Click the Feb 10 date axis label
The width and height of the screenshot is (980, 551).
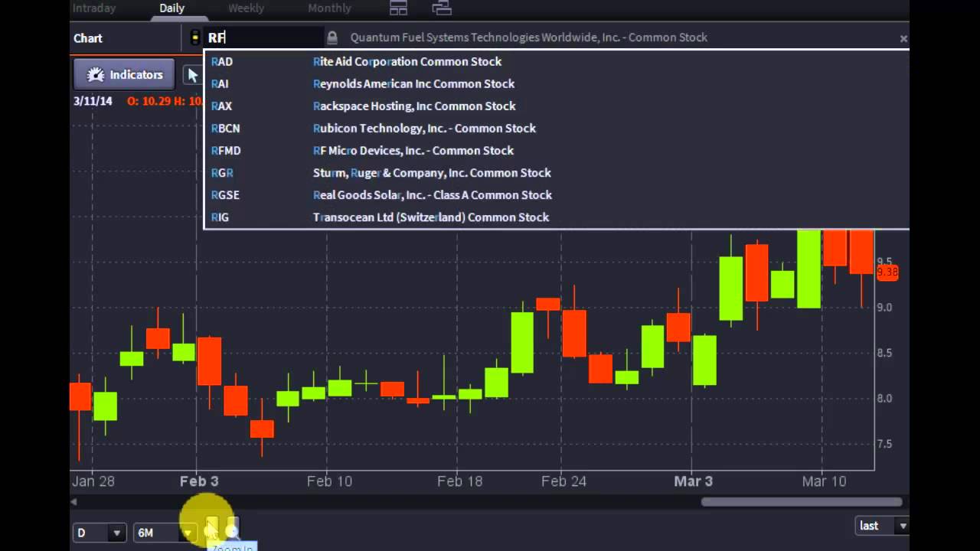[329, 481]
